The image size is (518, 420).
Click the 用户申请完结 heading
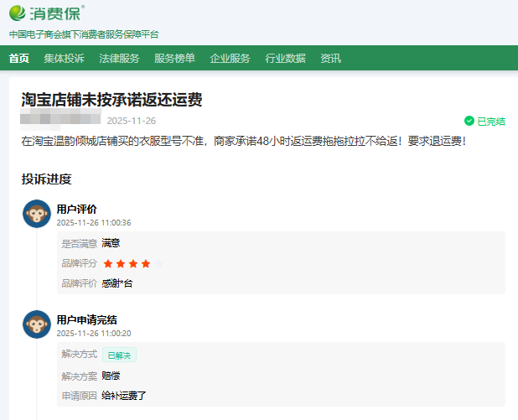(x=86, y=319)
